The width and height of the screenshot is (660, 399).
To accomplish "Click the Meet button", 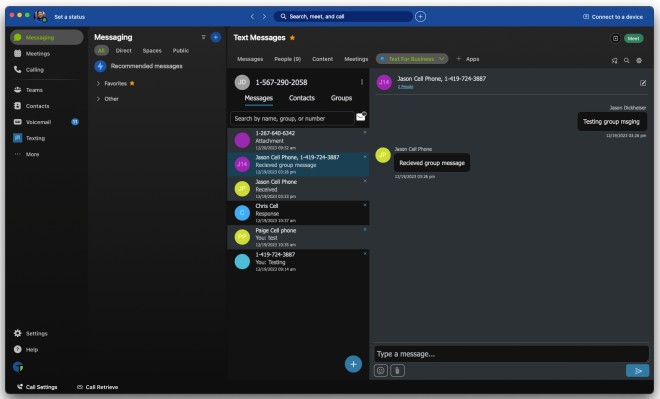I will point(633,38).
